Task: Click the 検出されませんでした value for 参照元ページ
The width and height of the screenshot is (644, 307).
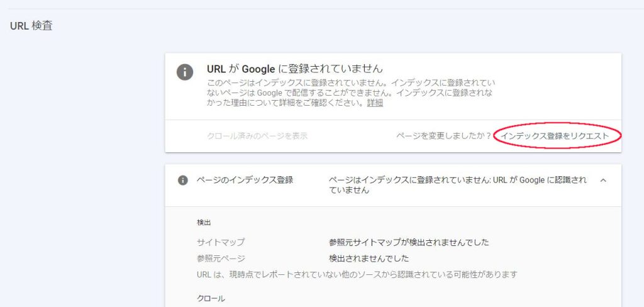Action: click(x=369, y=258)
